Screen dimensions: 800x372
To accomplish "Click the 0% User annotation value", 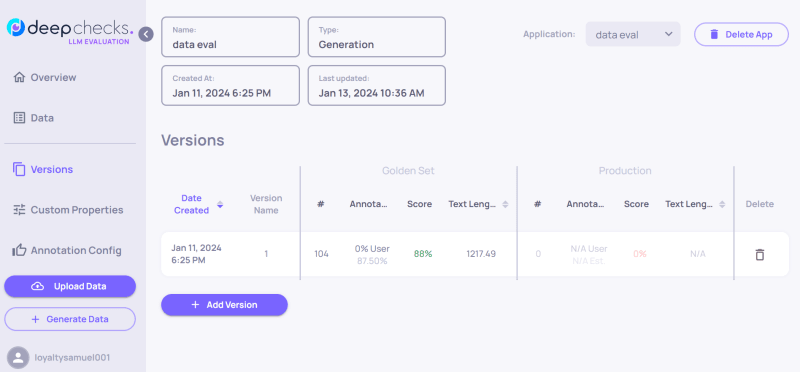I will pyautogui.click(x=372, y=249).
